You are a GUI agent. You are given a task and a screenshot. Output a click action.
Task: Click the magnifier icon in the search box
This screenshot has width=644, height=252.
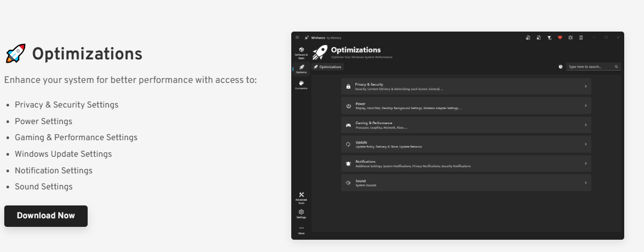(616, 67)
